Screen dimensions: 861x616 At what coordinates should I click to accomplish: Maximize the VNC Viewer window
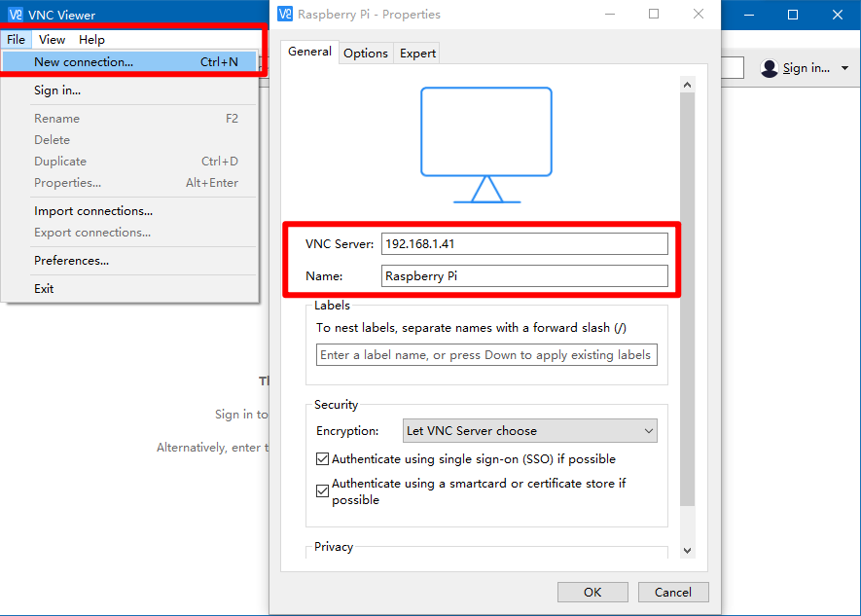[x=793, y=15]
